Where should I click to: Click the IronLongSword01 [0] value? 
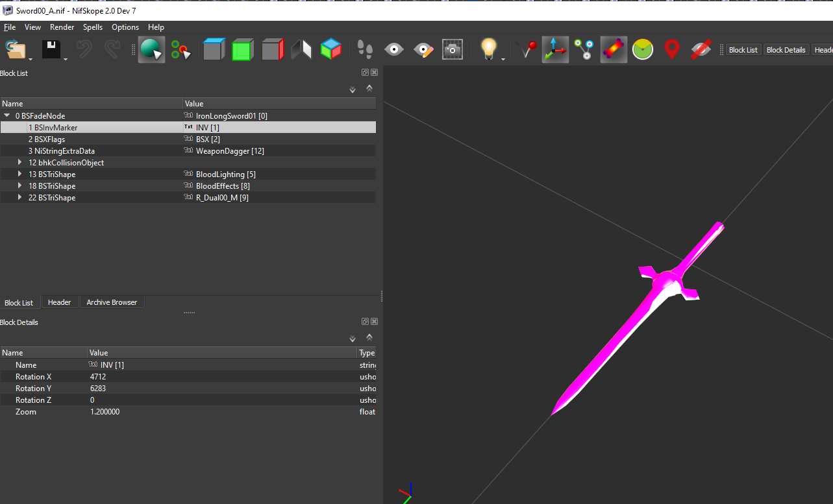[x=231, y=115]
